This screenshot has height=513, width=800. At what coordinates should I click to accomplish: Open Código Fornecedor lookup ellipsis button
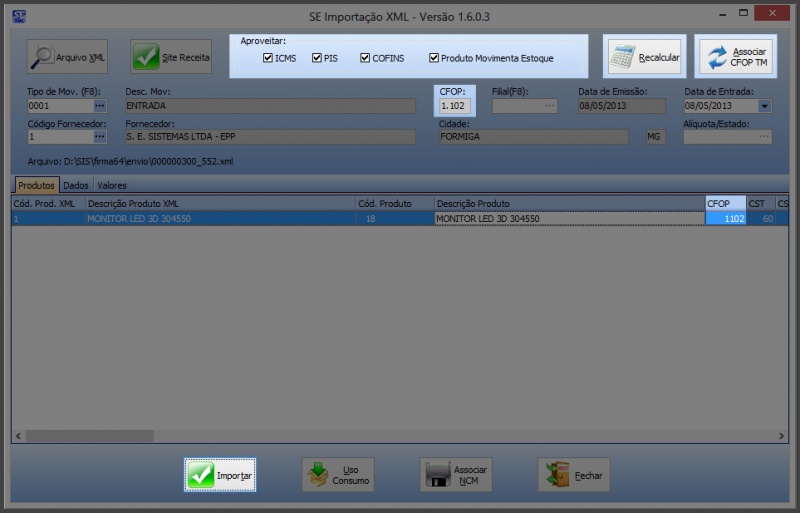click(x=99, y=137)
